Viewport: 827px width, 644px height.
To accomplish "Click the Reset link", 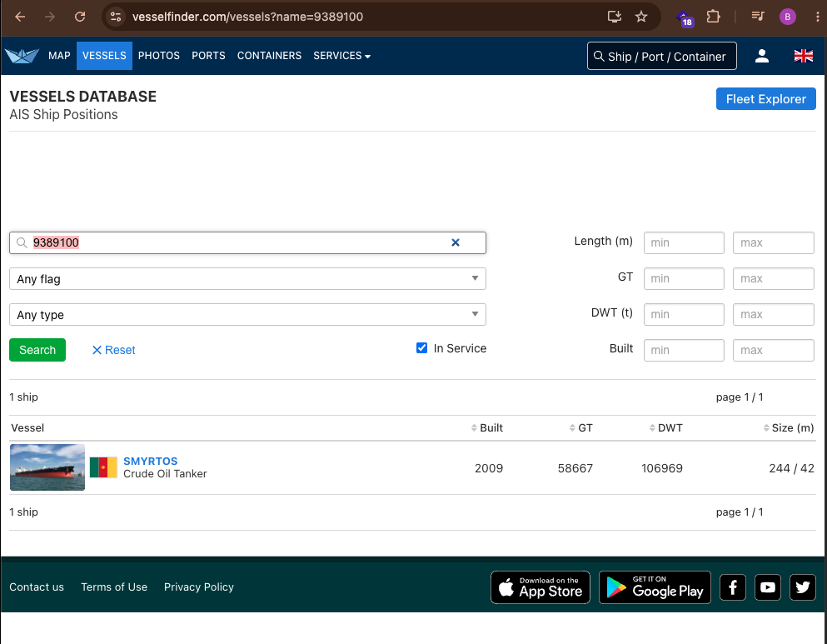I will (114, 350).
